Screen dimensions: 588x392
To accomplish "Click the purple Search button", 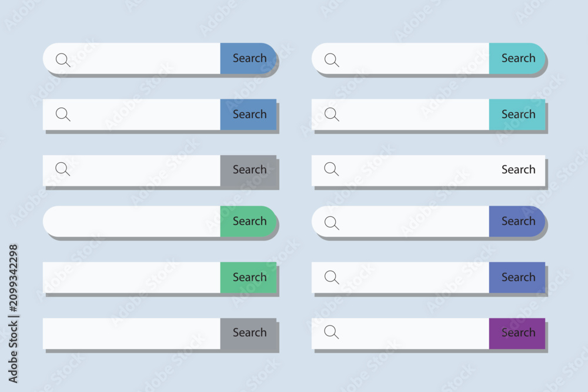I will point(517,334).
